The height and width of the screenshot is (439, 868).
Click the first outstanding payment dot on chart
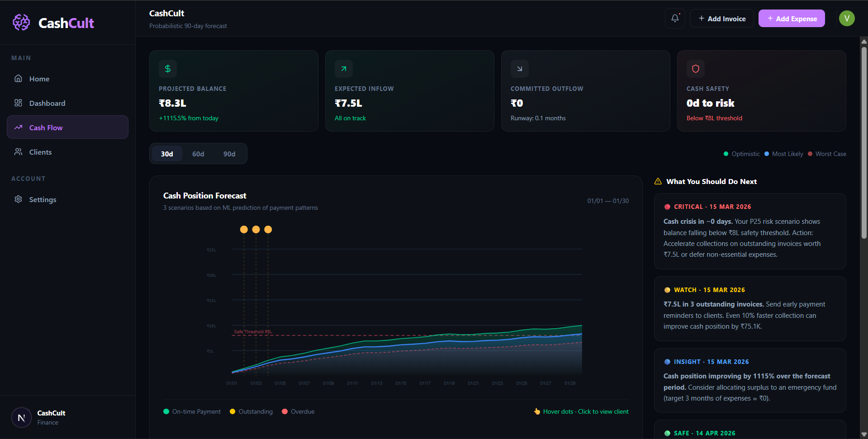[x=244, y=230]
